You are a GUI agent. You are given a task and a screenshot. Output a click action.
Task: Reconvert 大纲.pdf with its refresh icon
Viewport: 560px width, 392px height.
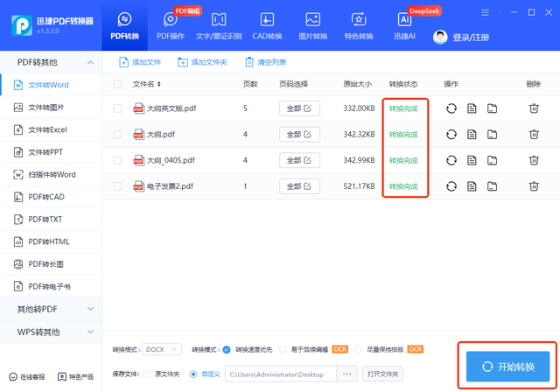(x=451, y=135)
